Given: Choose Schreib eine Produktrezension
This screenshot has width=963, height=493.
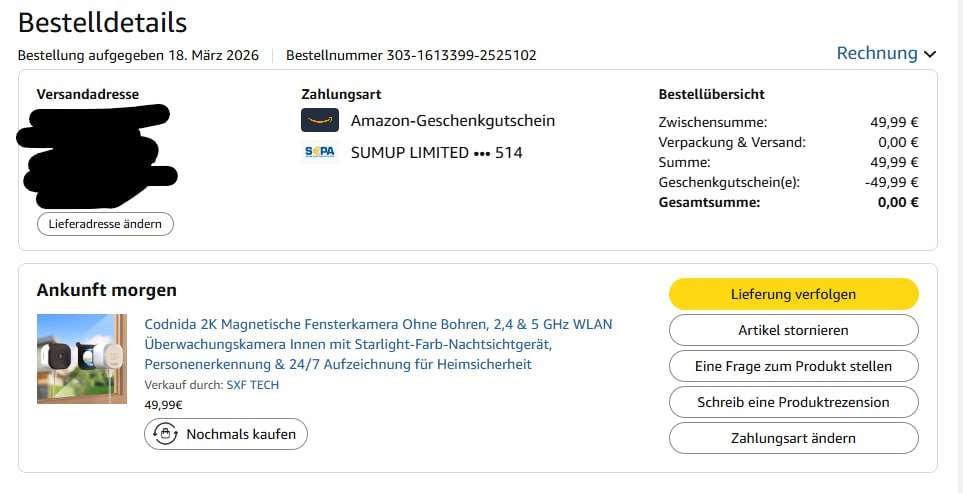Looking at the screenshot, I should pyautogui.click(x=793, y=402).
